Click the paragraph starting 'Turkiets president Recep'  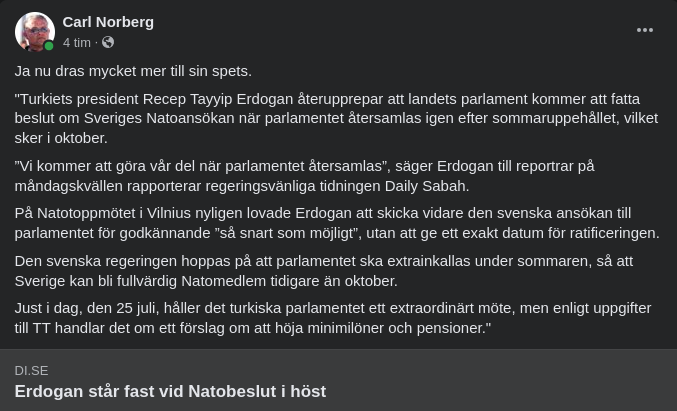pyautogui.click(x=330, y=118)
